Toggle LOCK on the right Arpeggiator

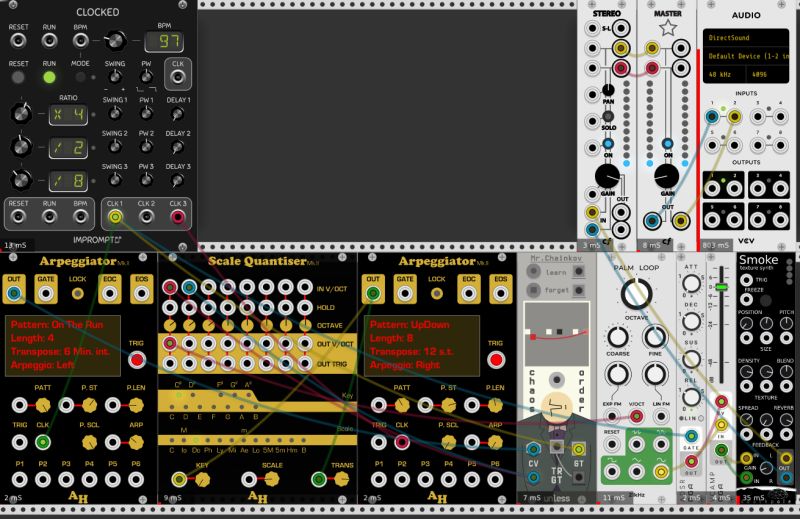(x=437, y=293)
